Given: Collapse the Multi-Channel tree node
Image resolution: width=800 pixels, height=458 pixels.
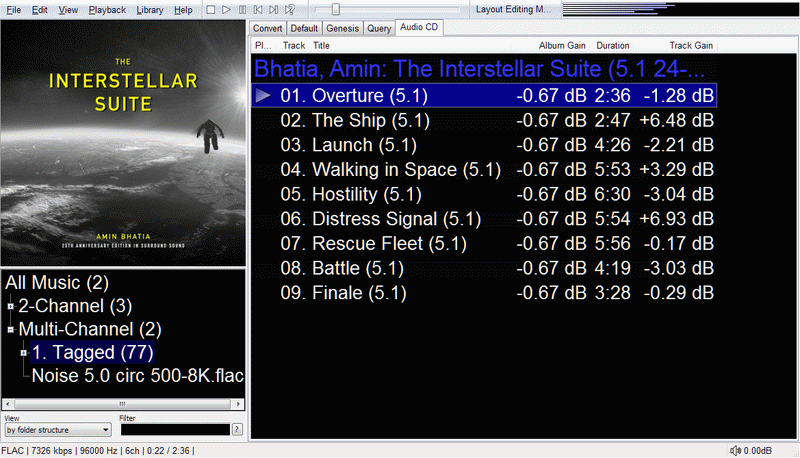Looking at the screenshot, I should point(10,330).
